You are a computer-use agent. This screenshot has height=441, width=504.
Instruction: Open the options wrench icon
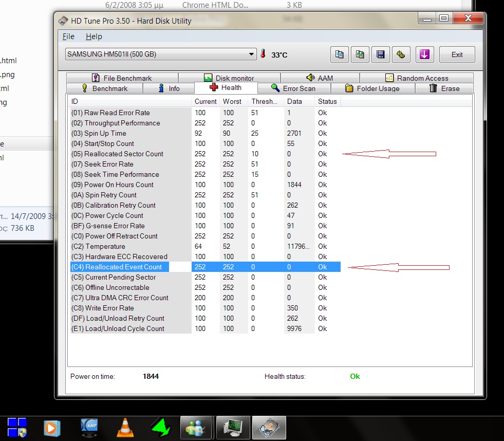pos(401,54)
